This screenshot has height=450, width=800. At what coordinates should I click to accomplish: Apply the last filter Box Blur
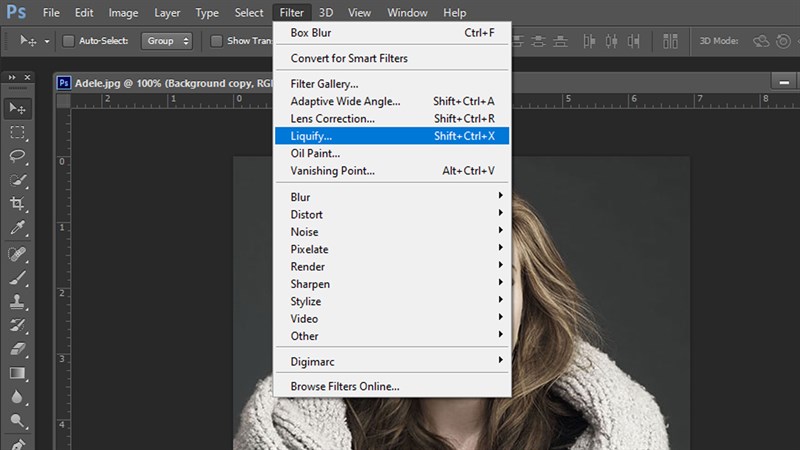[x=392, y=33]
